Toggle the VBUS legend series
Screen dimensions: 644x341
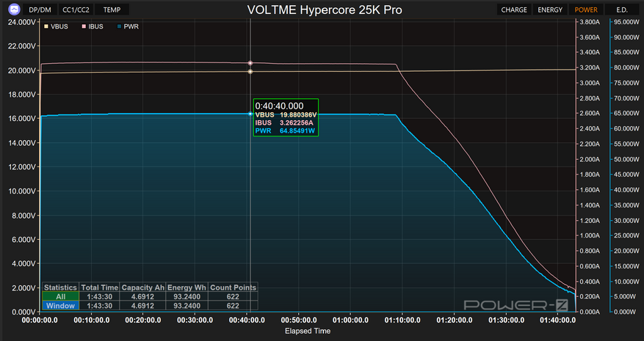56,26
